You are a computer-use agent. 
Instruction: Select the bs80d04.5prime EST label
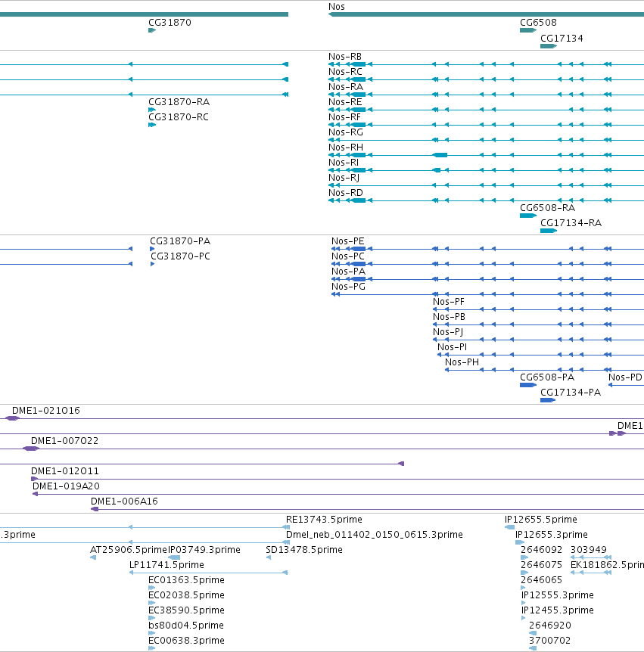click(x=186, y=625)
